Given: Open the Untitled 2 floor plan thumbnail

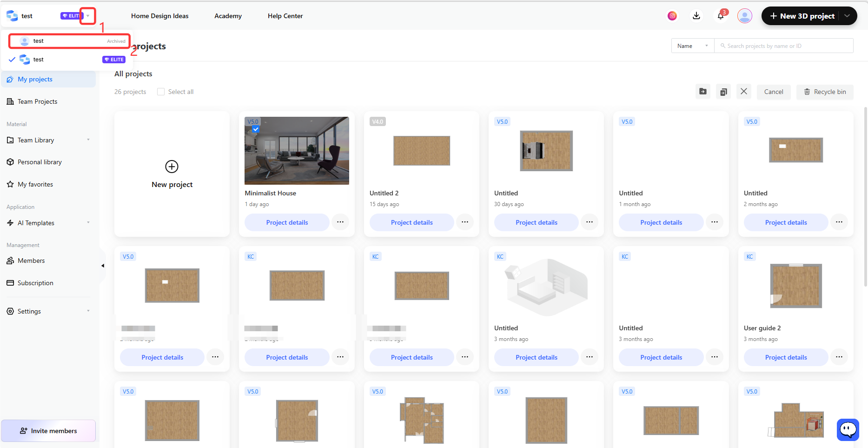Looking at the screenshot, I should (x=422, y=151).
